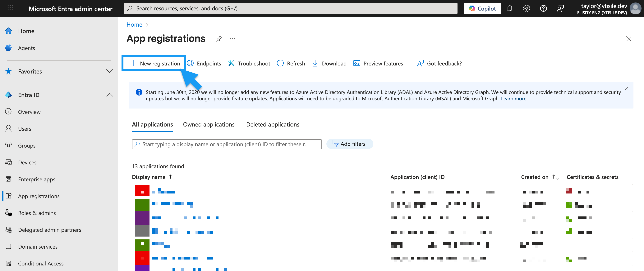Open Endpoints
The height and width of the screenshot is (271, 644).
[x=204, y=63]
